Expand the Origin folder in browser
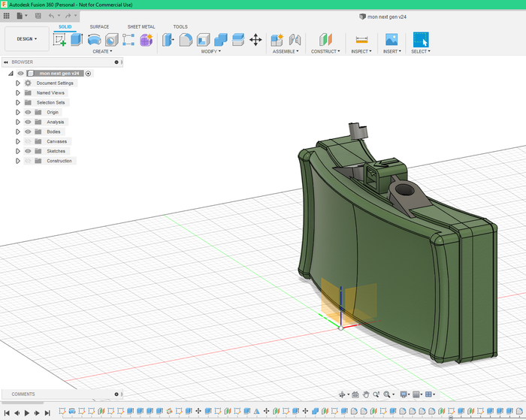This screenshot has height=420, width=526. point(17,112)
